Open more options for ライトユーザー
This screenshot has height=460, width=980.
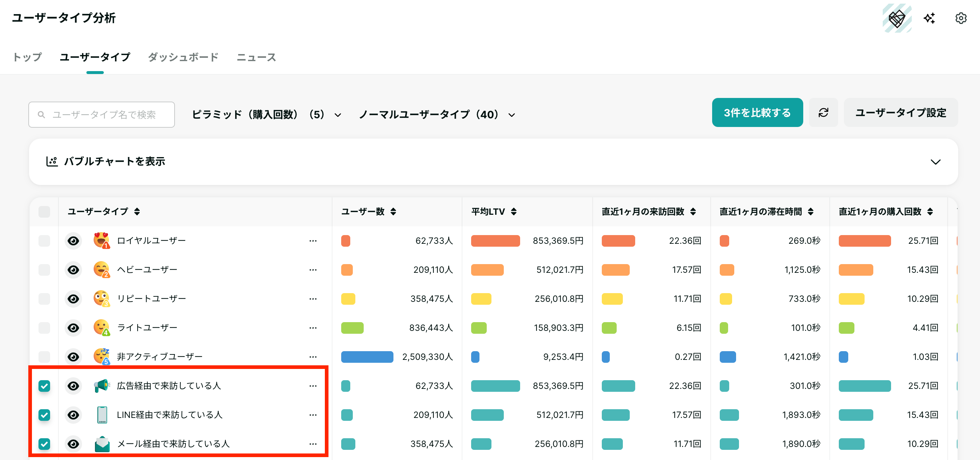pos(313,328)
